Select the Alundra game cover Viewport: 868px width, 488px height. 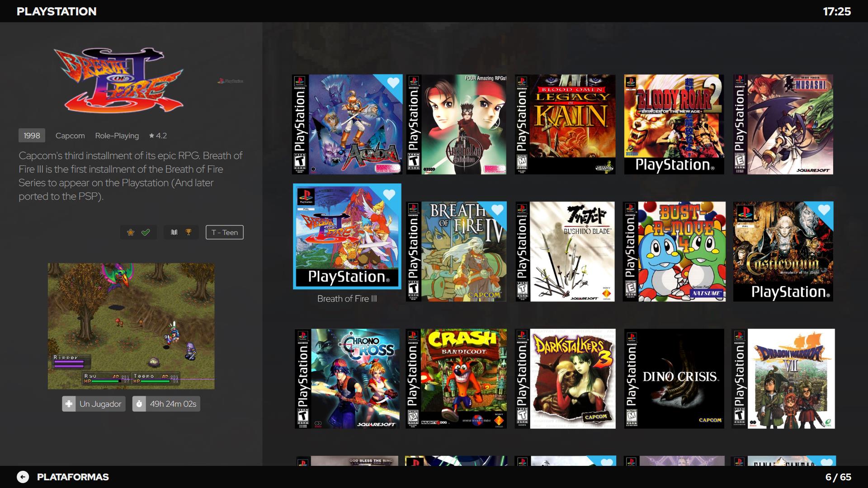click(347, 124)
